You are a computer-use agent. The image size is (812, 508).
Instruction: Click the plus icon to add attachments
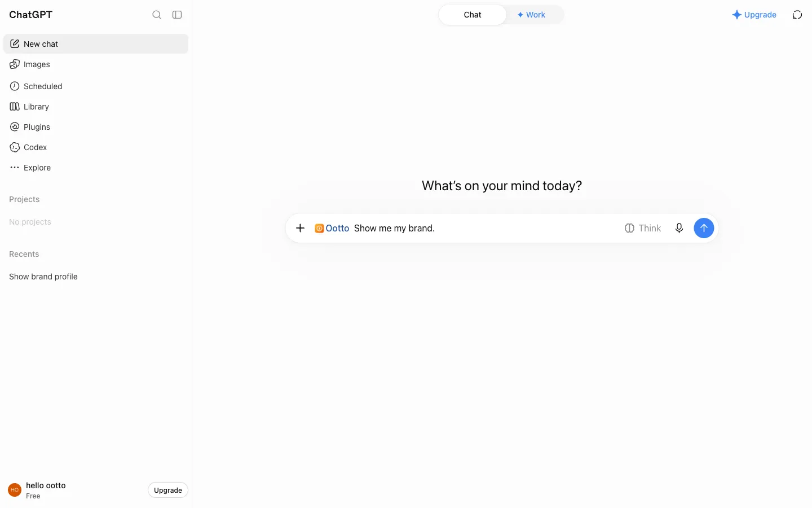point(301,228)
